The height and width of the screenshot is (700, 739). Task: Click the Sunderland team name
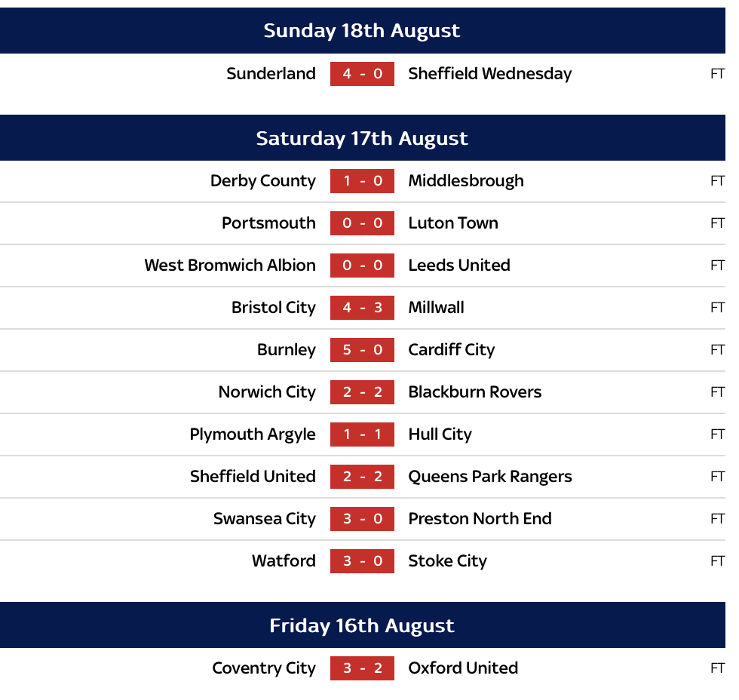[x=271, y=74]
